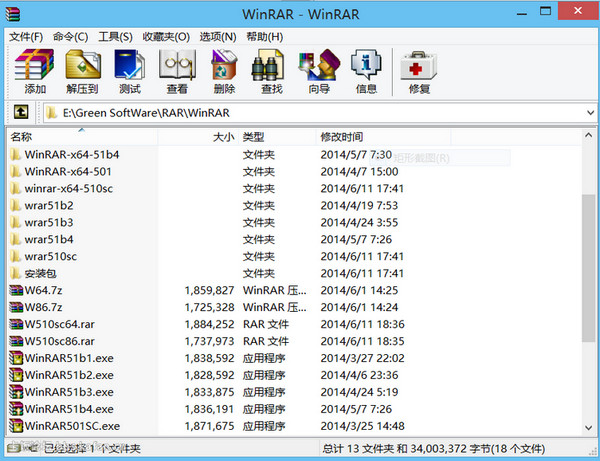Image resolution: width=600 pixels, height=461 pixels.
Task: Open the Favorites (收藏夹) menu
Action: [166, 37]
